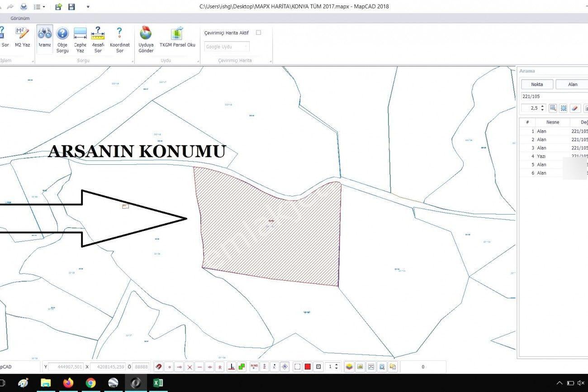Click the Z elevation icon in status bar

[264, 367]
